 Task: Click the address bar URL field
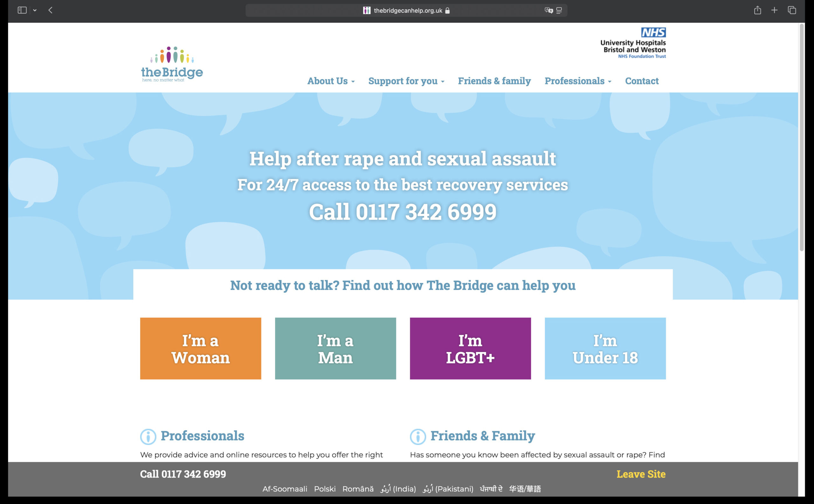pos(406,10)
